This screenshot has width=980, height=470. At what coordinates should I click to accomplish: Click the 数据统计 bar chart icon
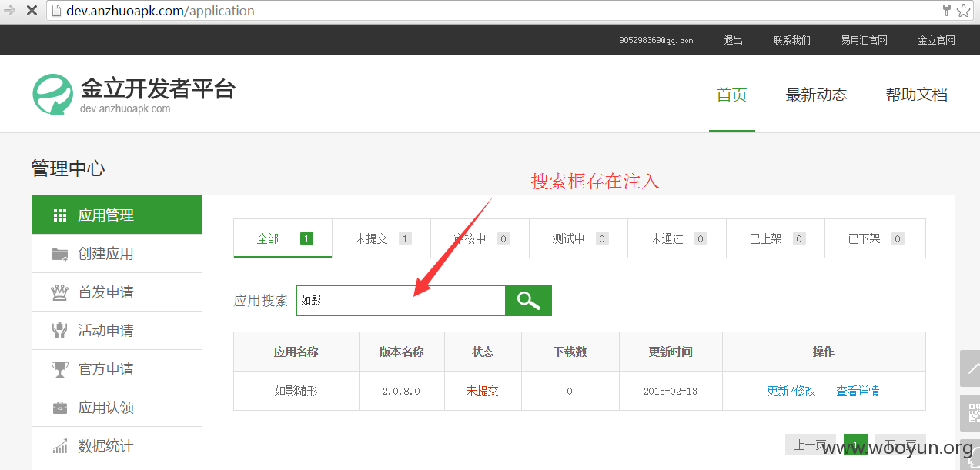pyautogui.click(x=60, y=446)
